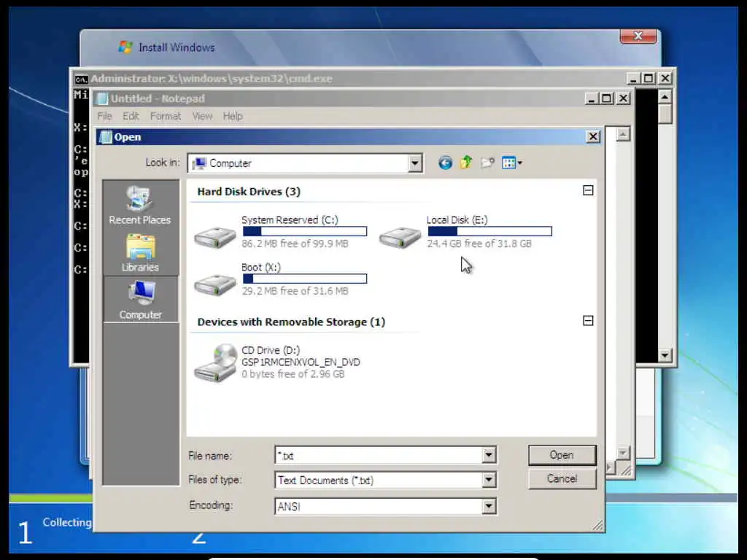Viewport: 747px width, 560px height.
Task: Click the Cancel button
Action: coord(562,478)
